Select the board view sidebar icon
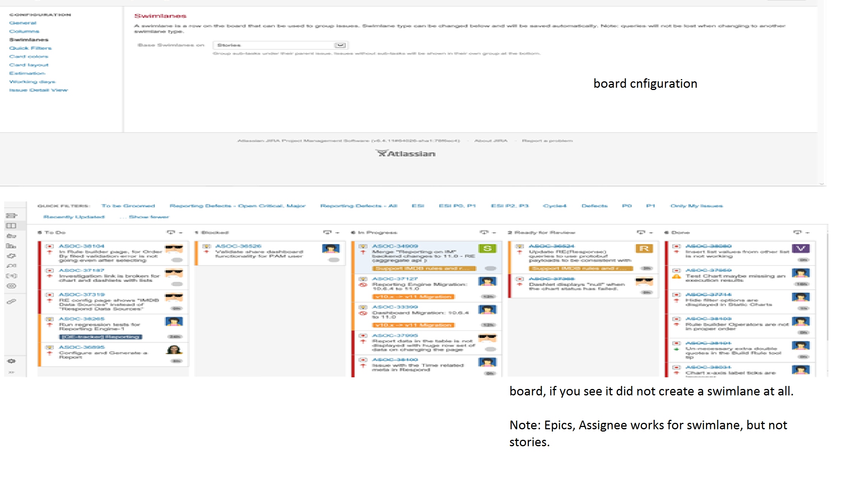 coord(11,226)
